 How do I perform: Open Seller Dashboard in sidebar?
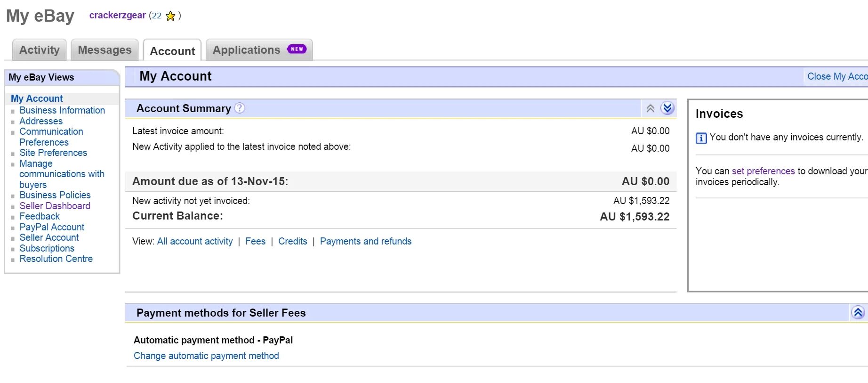click(55, 206)
